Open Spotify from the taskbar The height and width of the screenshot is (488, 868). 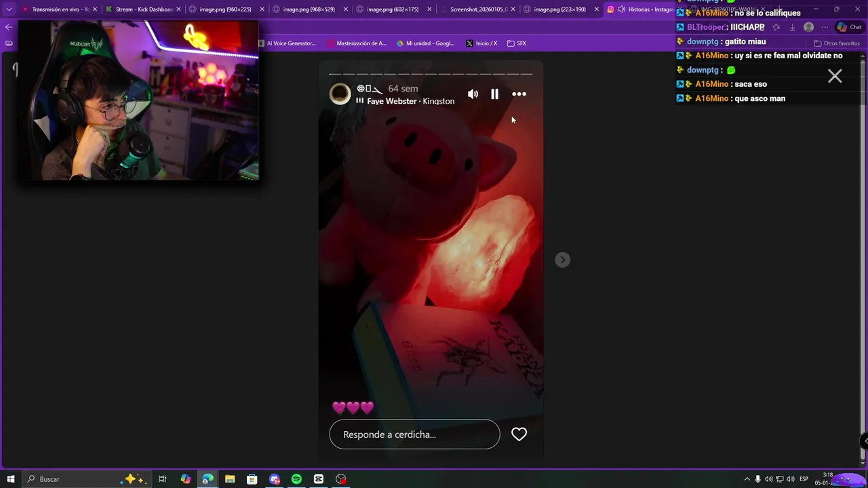click(x=296, y=479)
